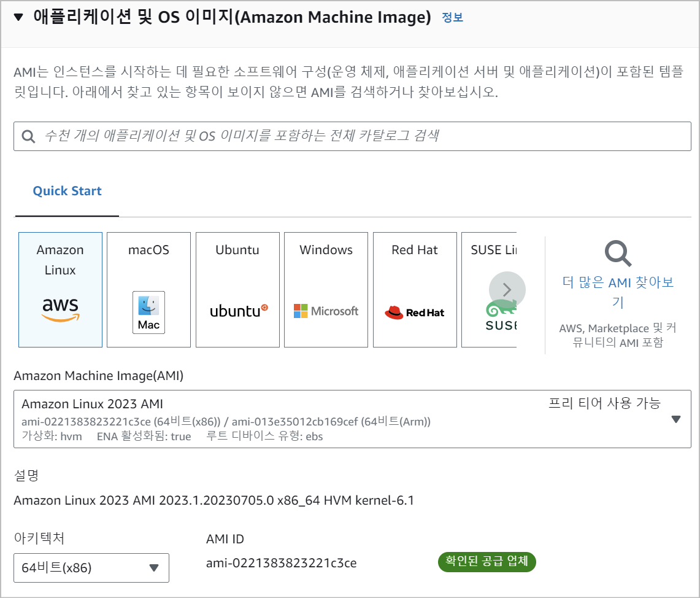
Task: Open the Amazon Linux 2023 AMI dropdown
Action: (x=352, y=419)
